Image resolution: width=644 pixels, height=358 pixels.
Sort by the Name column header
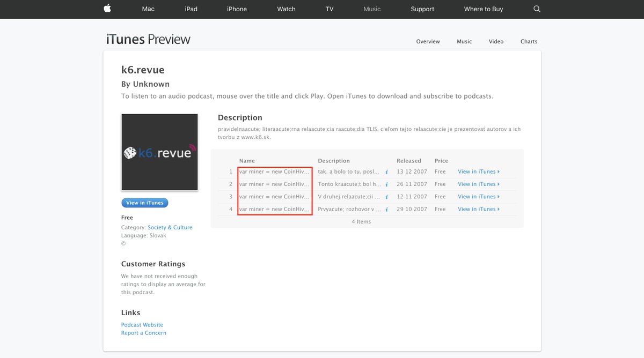pos(247,161)
